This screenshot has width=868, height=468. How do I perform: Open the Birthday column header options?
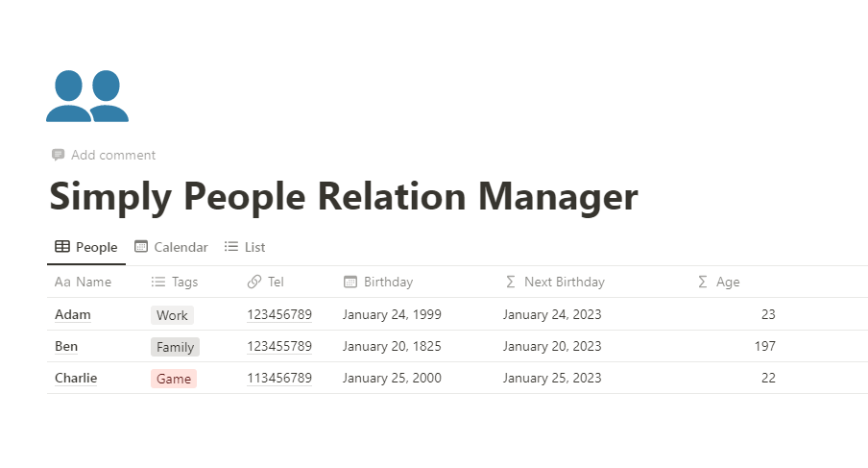(388, 282)
